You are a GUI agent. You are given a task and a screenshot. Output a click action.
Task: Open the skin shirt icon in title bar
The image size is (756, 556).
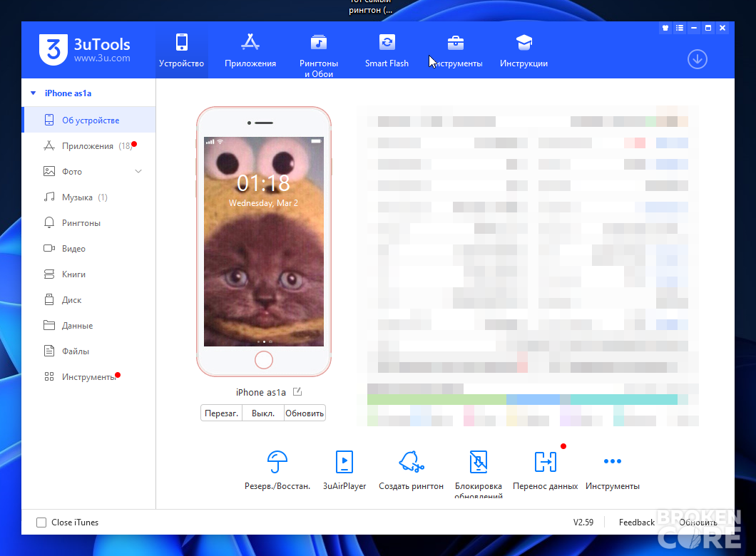[x=665, y=28]
